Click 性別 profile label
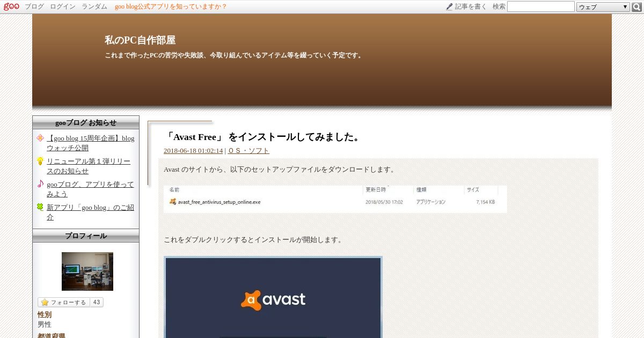This screenshot has height=338, width=644. pyautogui.click(x=45, y=315)
